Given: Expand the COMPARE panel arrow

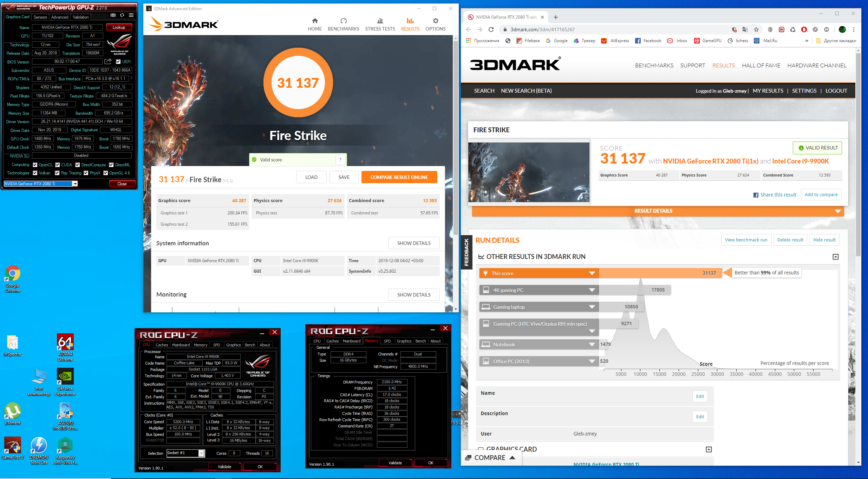Looking at the screenshot, I should (512, 458).
